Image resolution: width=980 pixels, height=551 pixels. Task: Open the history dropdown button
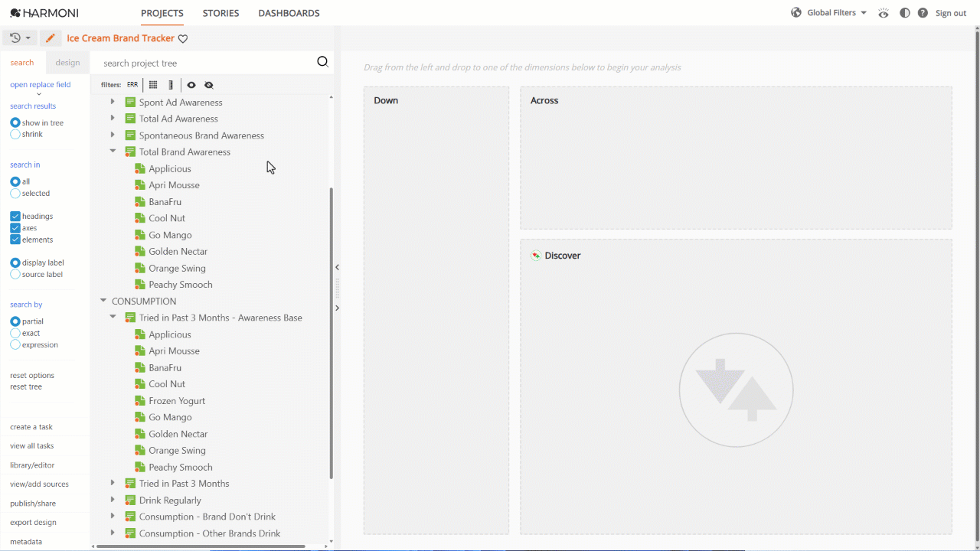[x=20, y=38]
